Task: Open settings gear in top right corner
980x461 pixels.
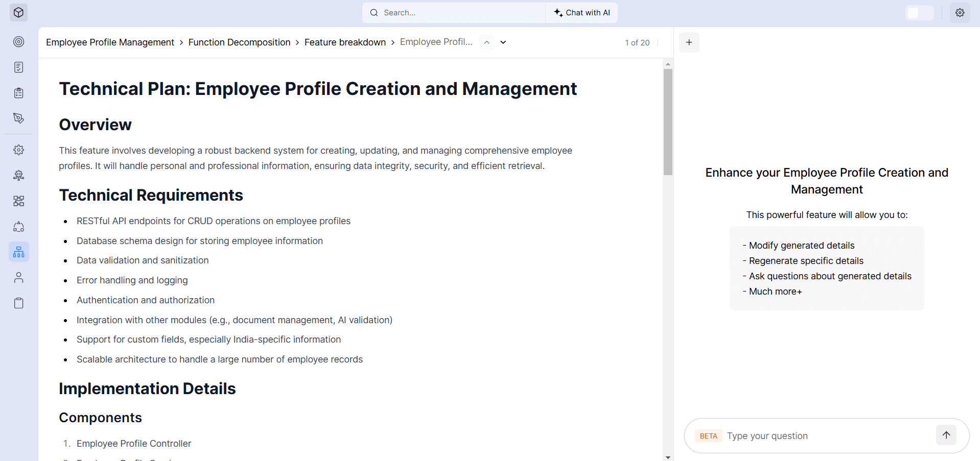Action: tap(960, 13)
